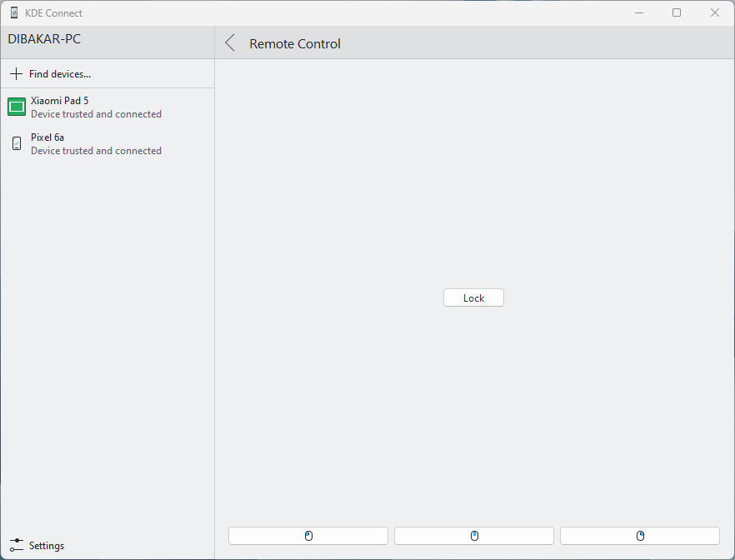Image resolution: width=735 pixels, height=560 pixels.
Task: Select the Xiaomi Pad 5 device
Action: pyautogui.click(x=107, y=107)
